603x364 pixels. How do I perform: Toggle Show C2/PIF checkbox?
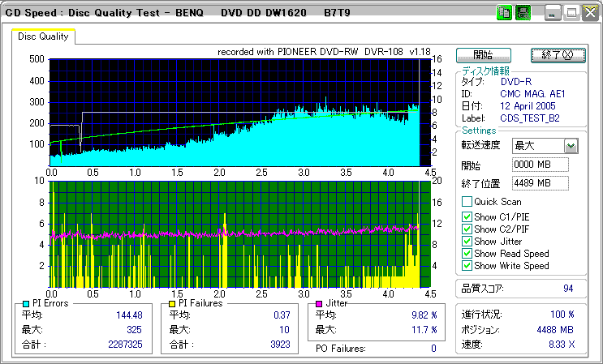pos(467,229)
